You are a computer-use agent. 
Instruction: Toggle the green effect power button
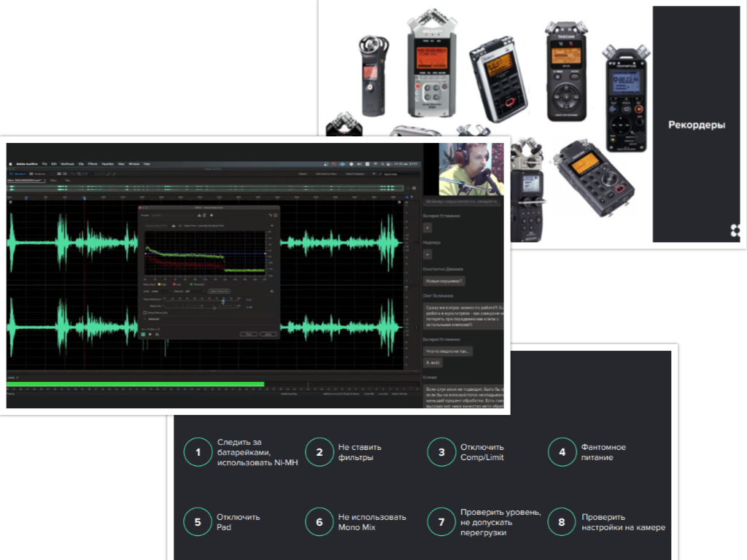pos(144,334)
